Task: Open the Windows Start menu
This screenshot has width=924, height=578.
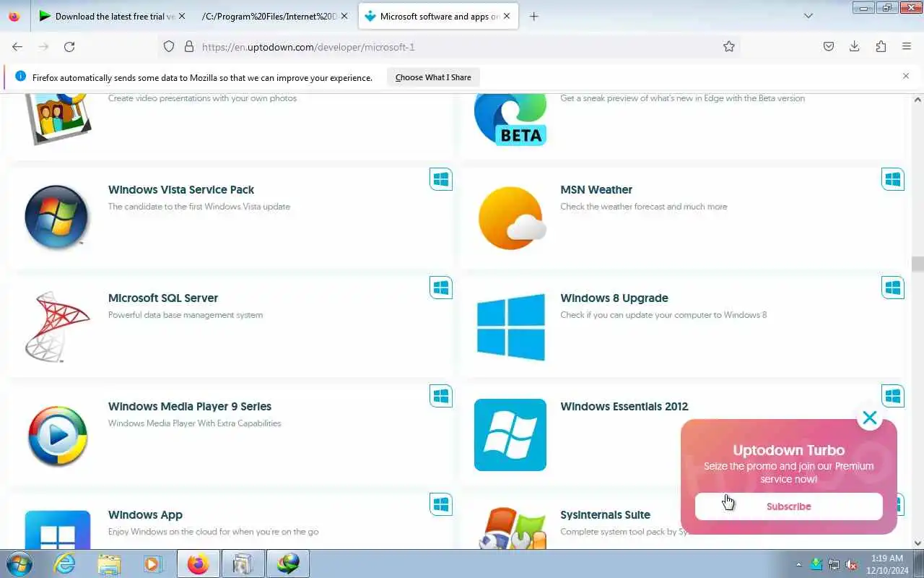Action: point(19,564)
